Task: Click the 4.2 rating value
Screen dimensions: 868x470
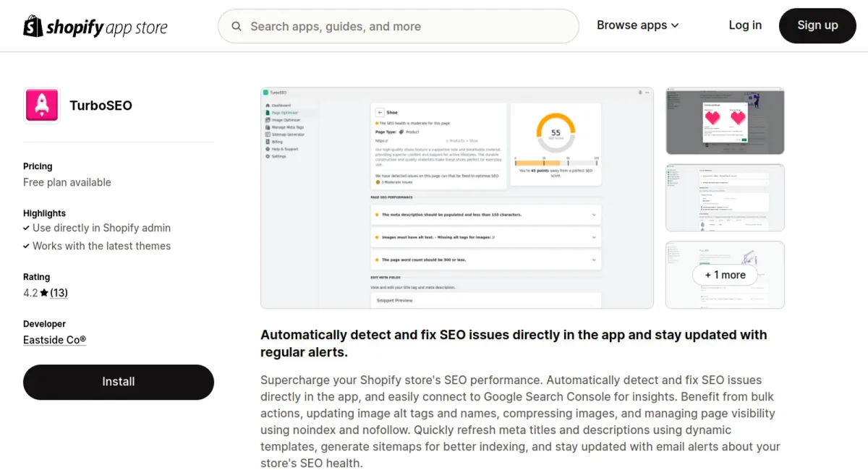Action: click(30, 293)
